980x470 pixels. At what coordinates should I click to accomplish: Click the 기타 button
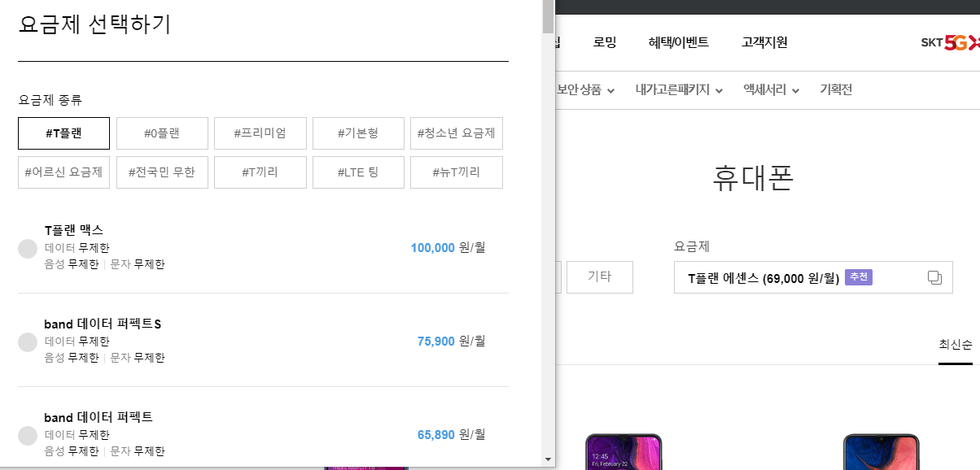[600, 277]
